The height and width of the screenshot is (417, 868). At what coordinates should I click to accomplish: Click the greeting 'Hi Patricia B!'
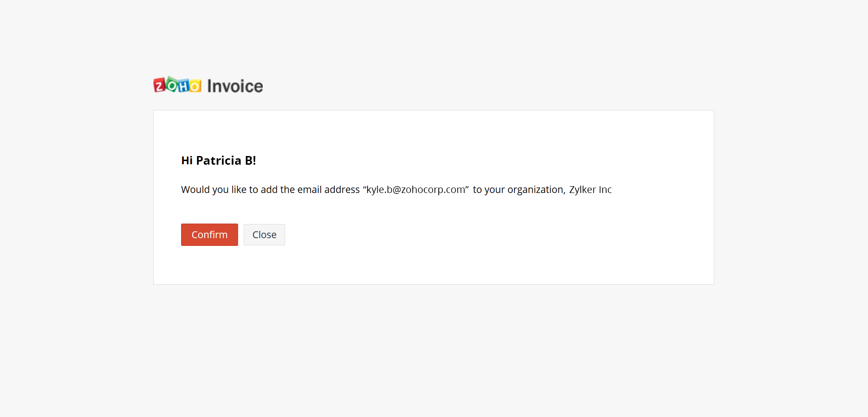point(218,160)
